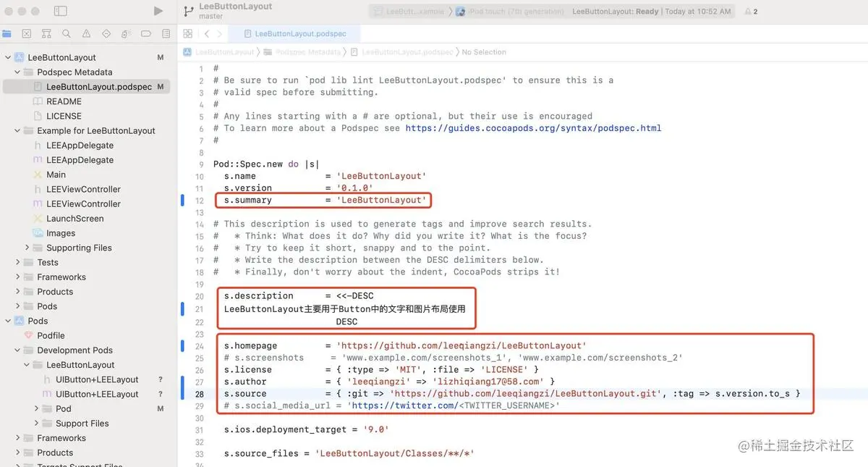Go forward with the editor history arrow
This screenshot has height=467, width=868.
[220, 33]
